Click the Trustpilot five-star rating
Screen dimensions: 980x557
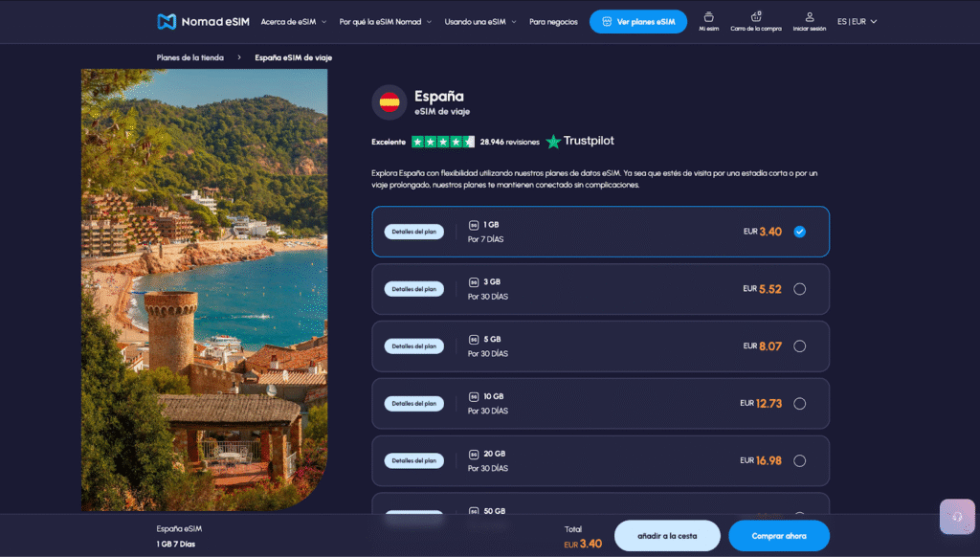tap(443, 142)
